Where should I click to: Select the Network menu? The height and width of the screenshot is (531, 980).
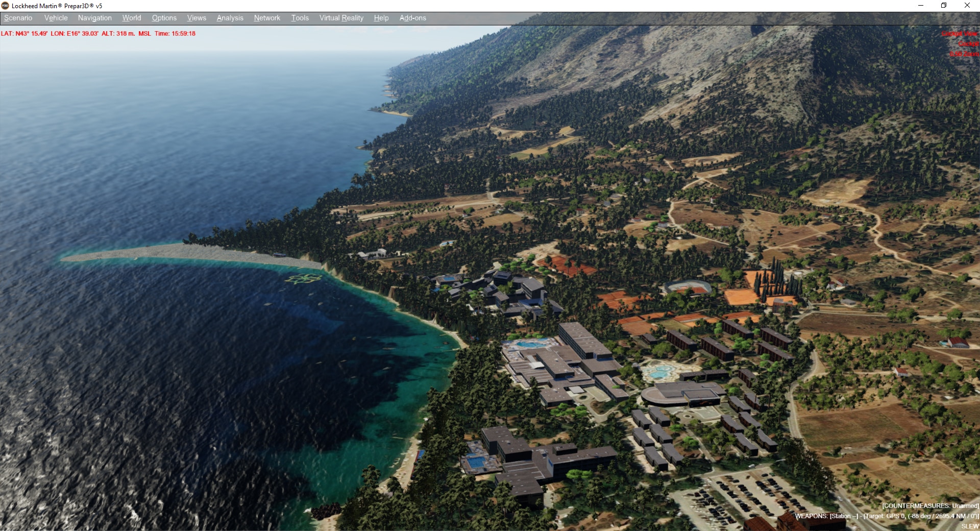coord(267,18)
